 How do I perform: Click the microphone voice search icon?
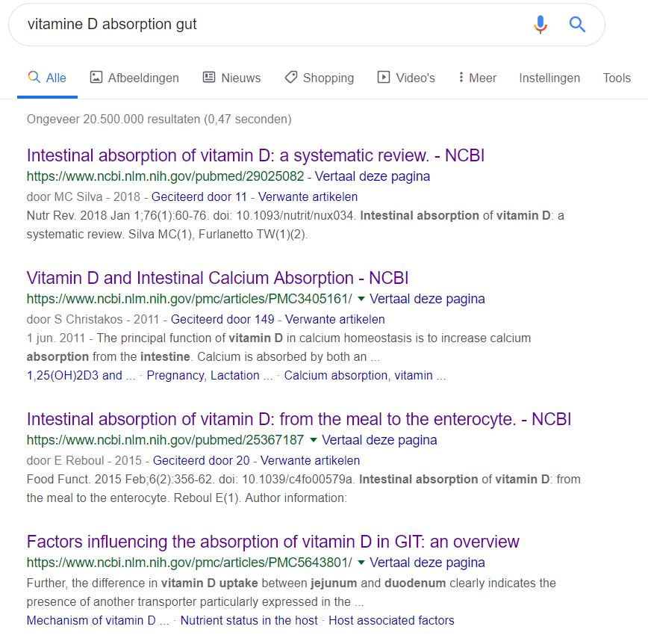(540, 25)
